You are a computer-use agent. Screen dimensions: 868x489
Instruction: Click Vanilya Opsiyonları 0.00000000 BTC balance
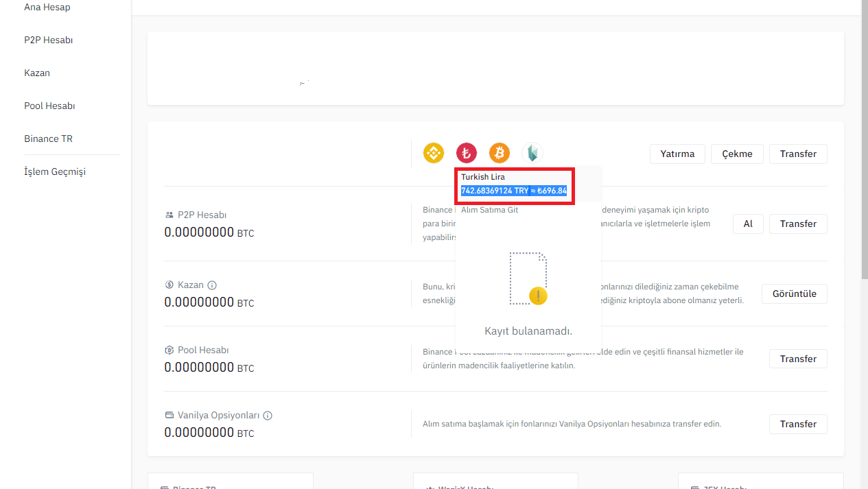209,433
